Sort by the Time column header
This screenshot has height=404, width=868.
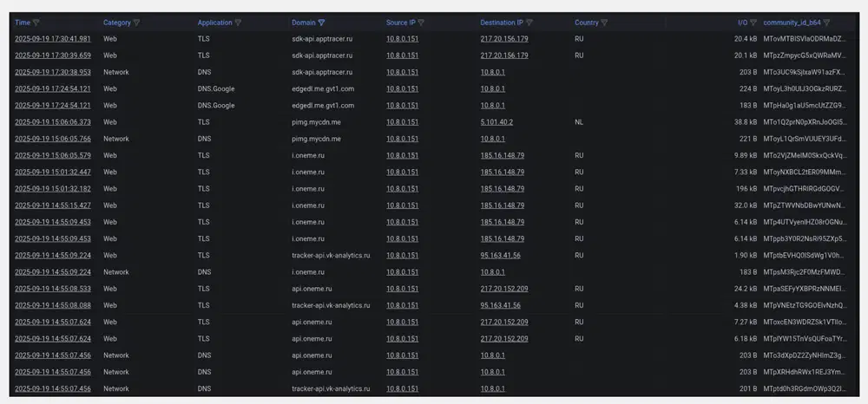click(x=23, y=23)
